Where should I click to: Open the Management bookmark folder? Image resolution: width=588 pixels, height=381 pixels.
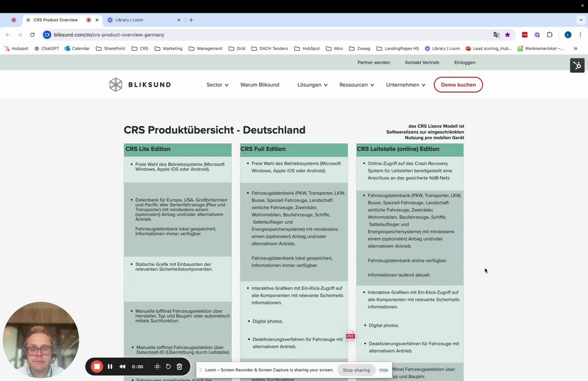pyautogui.click(x=205, y=48)
